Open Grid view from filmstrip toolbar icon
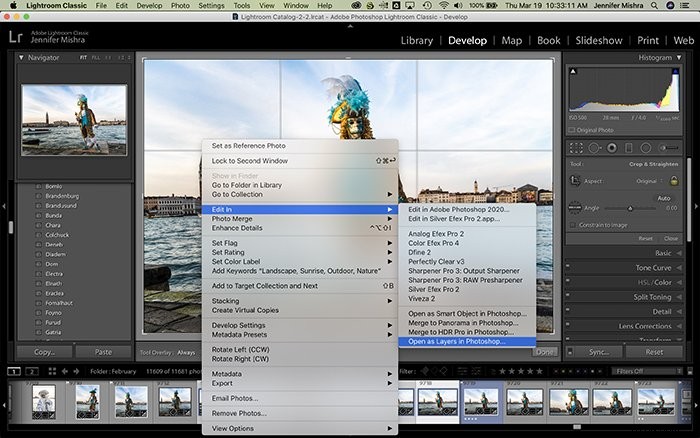 [x=52, y=371]
